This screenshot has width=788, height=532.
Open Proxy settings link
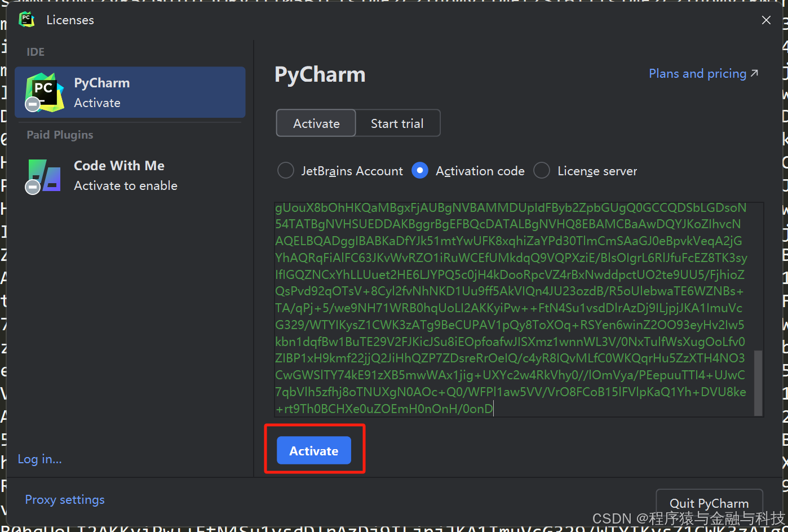click(x=65, y=500)
